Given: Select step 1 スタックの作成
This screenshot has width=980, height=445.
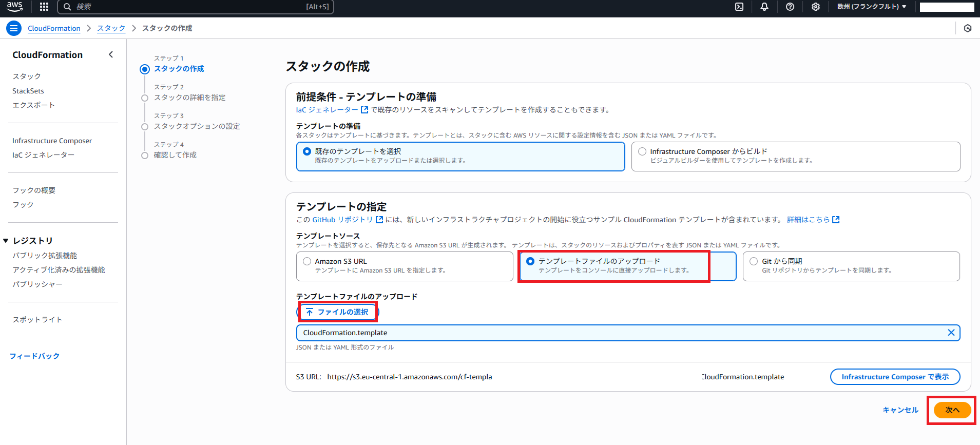Looking at the screenshot, I should click(x=179, y=69).
